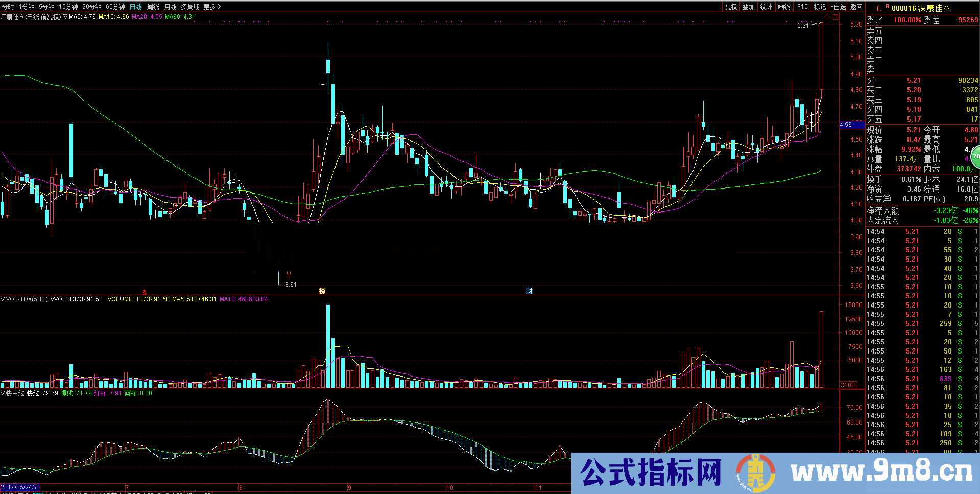Switch to the 1分钟 period tab
This screenshot has height=494, width=980.
point(27,7)
